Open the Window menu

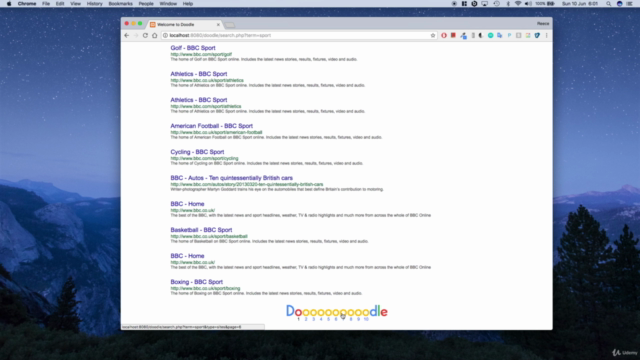pos(168,4)
